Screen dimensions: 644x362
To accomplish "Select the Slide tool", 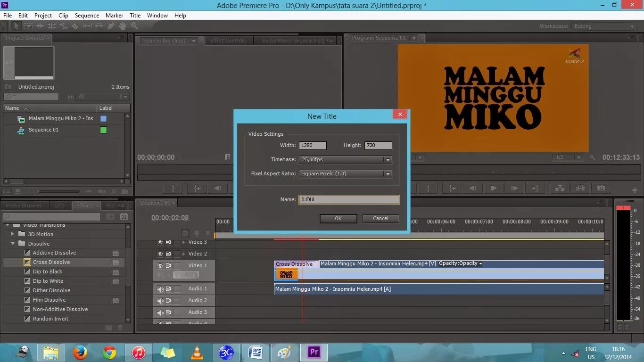I will point(99,26).
